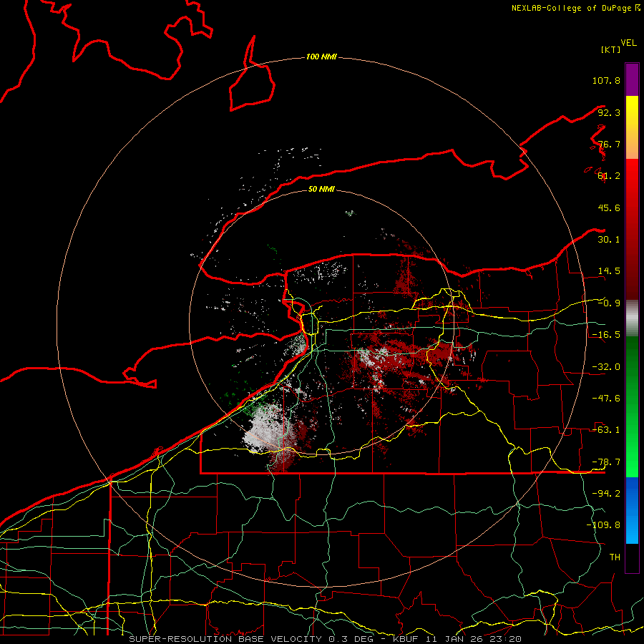Click the [KT] units label

click(x=610, y=49)
